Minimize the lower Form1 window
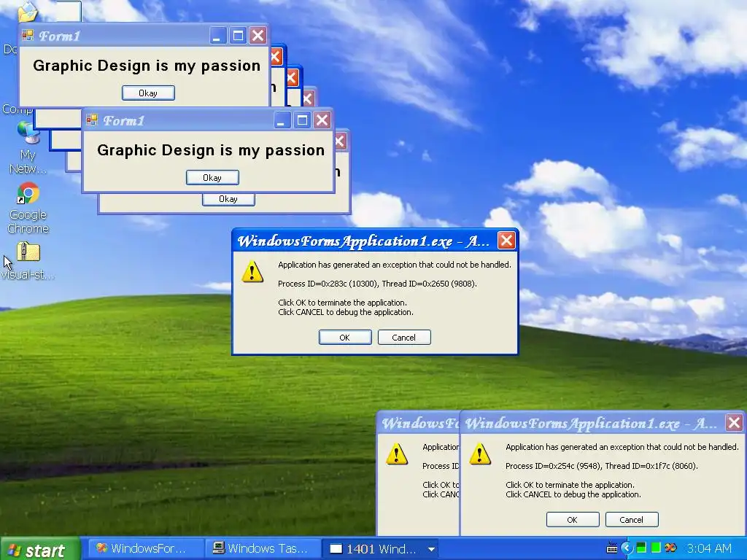Viewport: 747px width, 560px height. tap(282, 120)
